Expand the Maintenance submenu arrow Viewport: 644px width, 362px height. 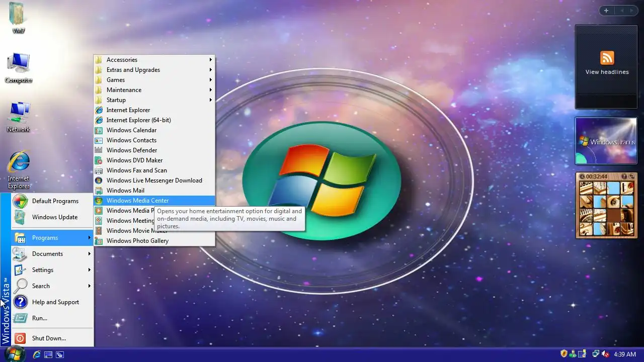(211, 90)
